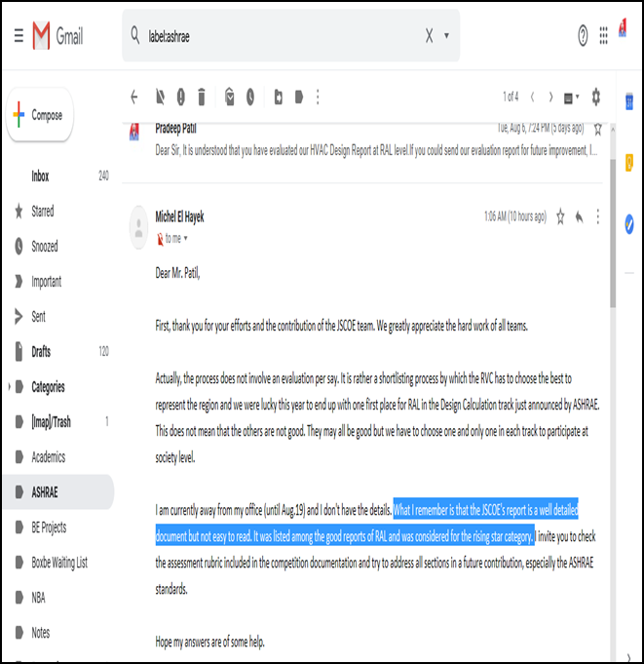This screenshot has height=664, width=644.
Task: Open the Starred folder
Action: click(x=58, y=211)
